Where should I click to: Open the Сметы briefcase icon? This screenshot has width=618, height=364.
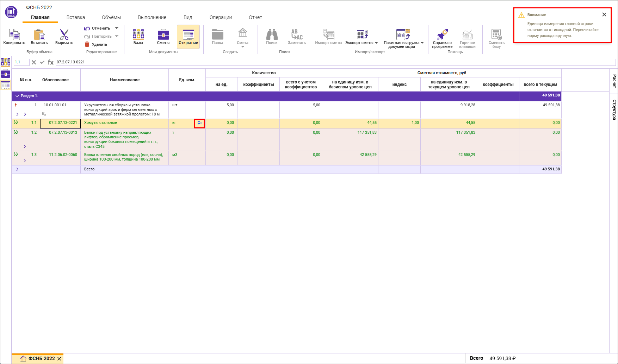pos(163,34)
